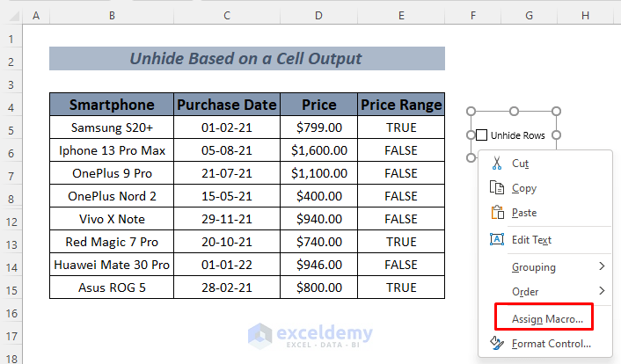Screen dimensions: 621x364
Task: Select column C header
Action: tap(227, 16)
